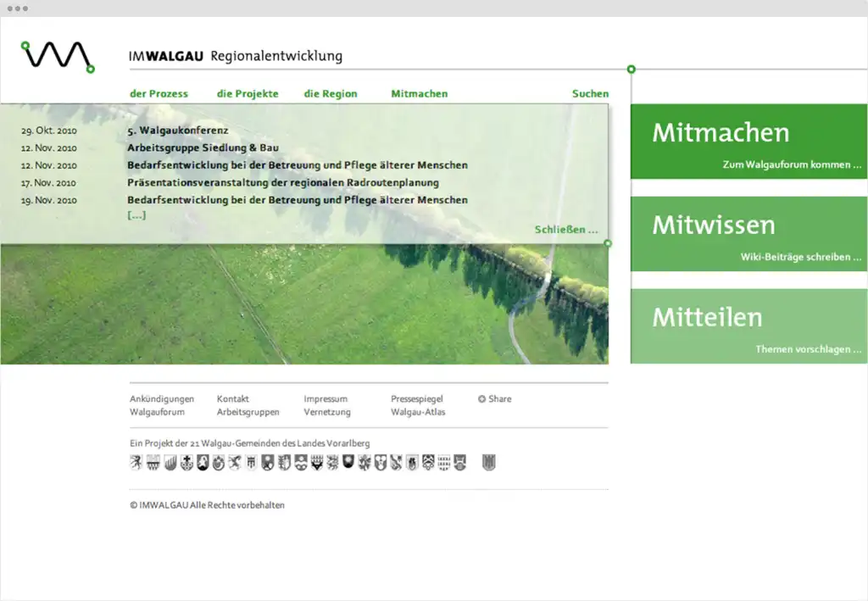
Task: Toggle the green dot on the header divider line
Action: click(632, 70)
